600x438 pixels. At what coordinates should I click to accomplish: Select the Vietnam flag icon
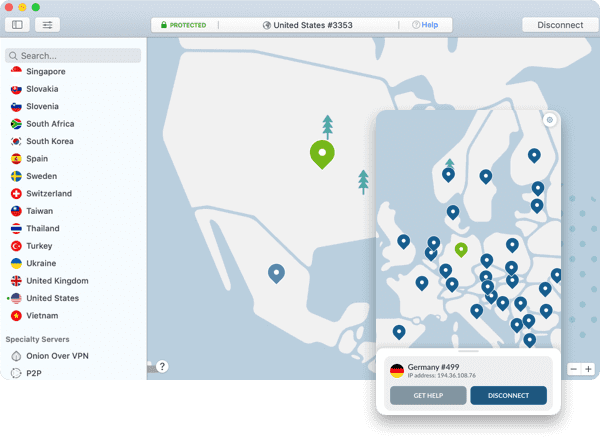[x=16, y=316]
